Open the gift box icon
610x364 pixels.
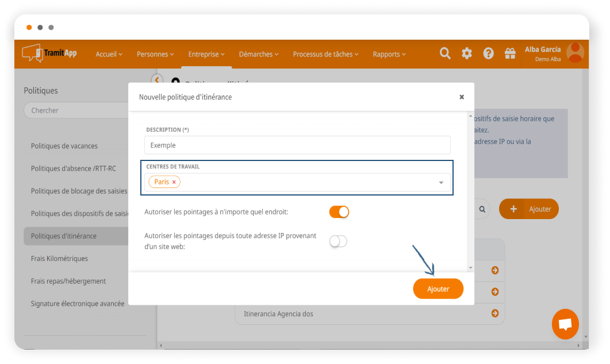[510, 53]
